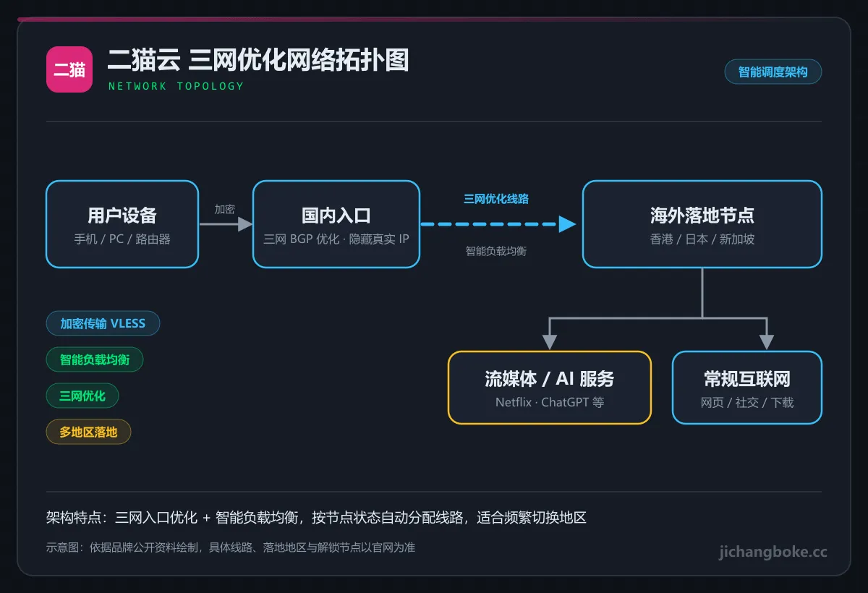Viewport: 868px width, 593px height.
Task: Click the down arrow above 流媒体 box
Action: pyautogui.click(x=550, y=343)
